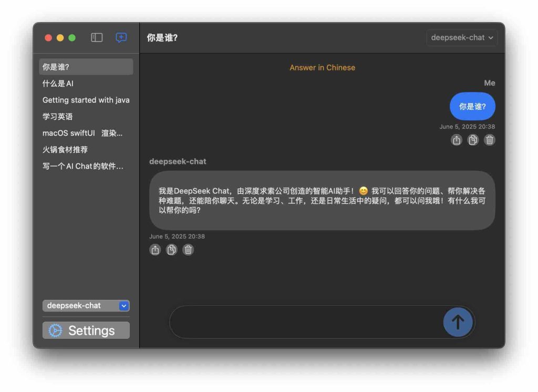The height and width of the screenshot is (392, 538).
Task: Click the Answer in Chinese label
Action: tap(322, 67)
